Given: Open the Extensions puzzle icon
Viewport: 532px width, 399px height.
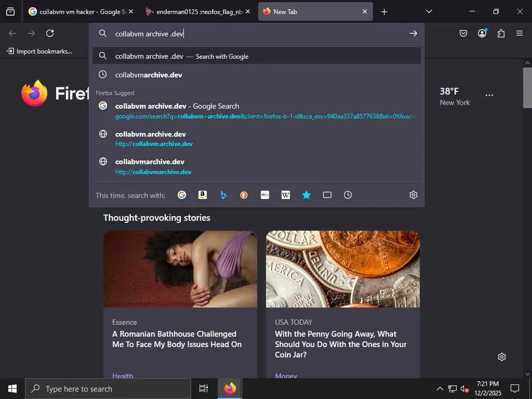Looking at the screenshot, I should tap(501, 33).
